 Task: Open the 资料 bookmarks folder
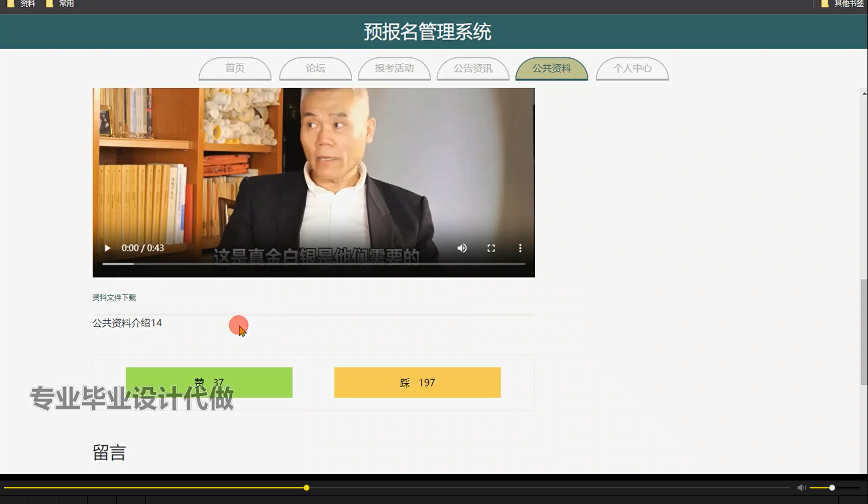[22, 3]
